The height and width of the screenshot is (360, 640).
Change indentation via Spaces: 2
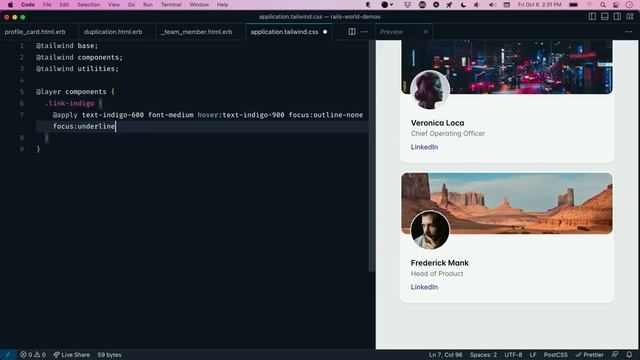[483, 355]
